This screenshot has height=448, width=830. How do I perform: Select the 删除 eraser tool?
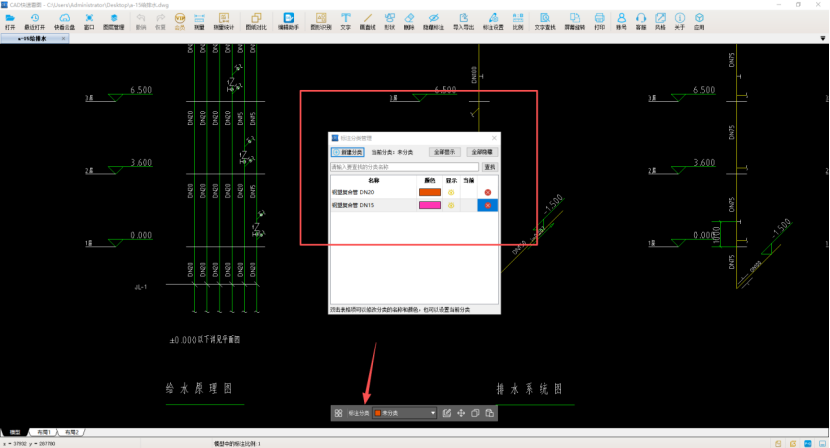click(x=410, y=20)
